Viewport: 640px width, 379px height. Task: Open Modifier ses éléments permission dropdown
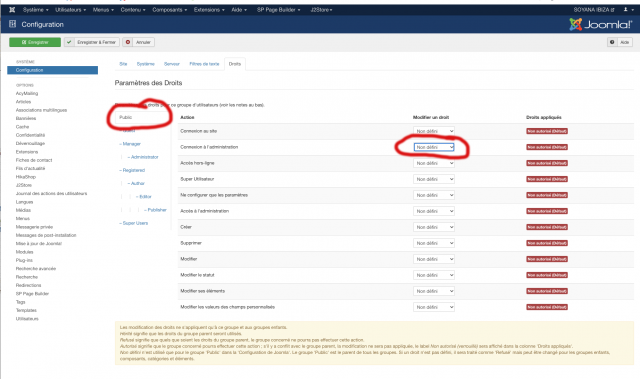click(x=434, y=291)
